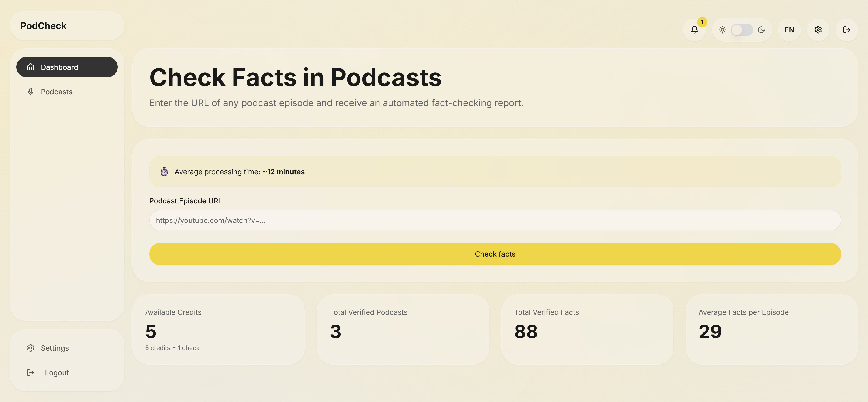The height and width of the screenshot is (402, 868).
Task: Click the Podcast Episode URL input field
Action: coord(495,220)
